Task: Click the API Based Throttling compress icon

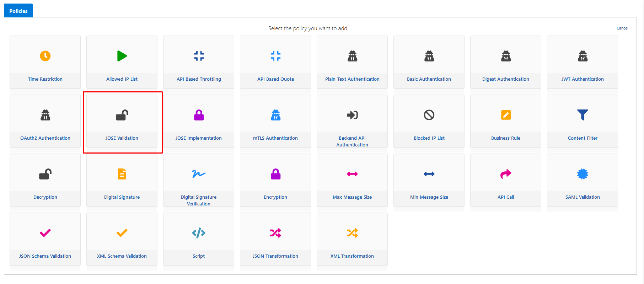Action: 199,56
